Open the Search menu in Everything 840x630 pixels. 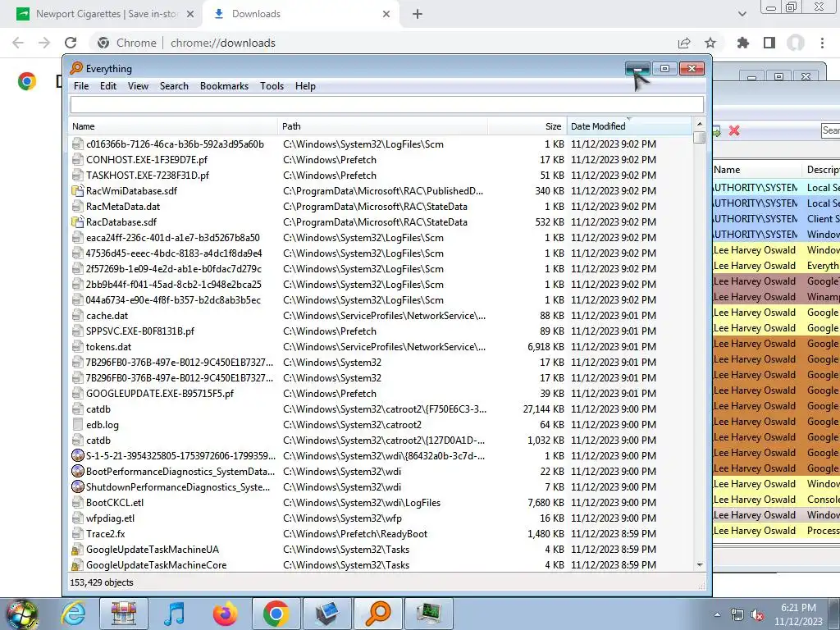pyautogui.click(x=174, y=85)
